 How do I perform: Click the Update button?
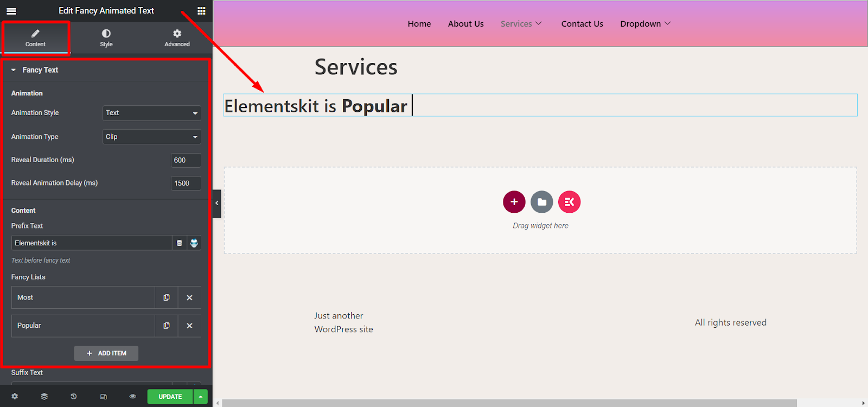pos(170,397)
